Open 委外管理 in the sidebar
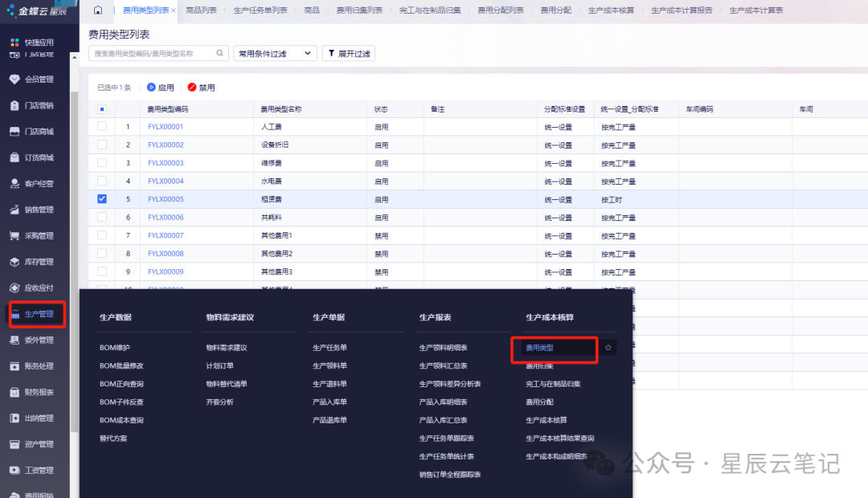Screen dimensions: 868x498 (x=32, y=340)
